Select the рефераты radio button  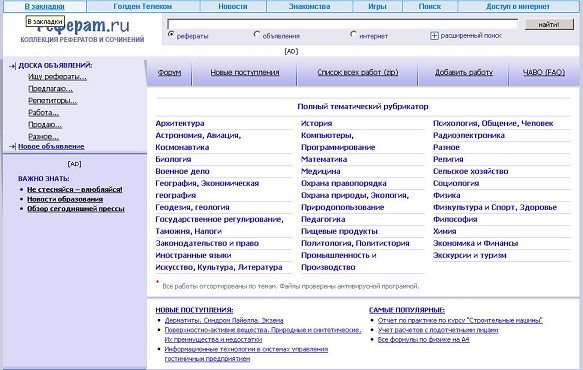[x=171, y=34]
